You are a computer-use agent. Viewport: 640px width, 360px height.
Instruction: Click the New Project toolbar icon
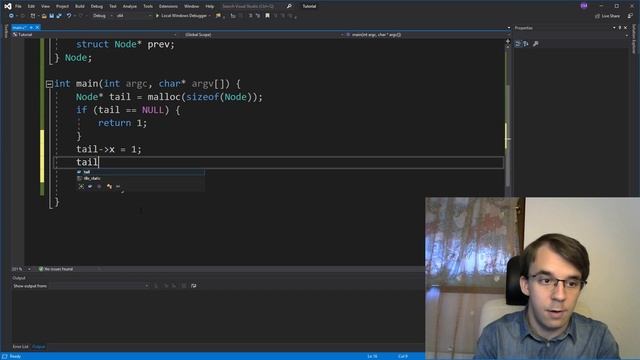(x=33, y=16)
